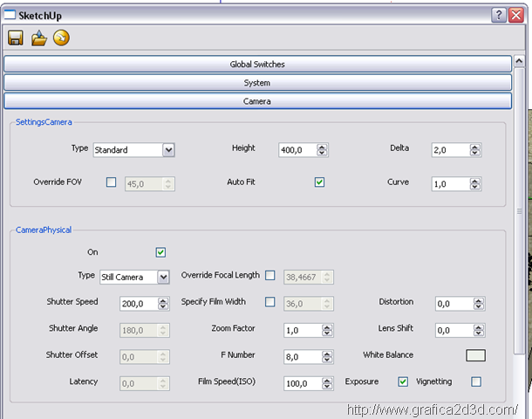Enable the Override FOV checkbox
The image size is (532, 419).
[111, 182]
